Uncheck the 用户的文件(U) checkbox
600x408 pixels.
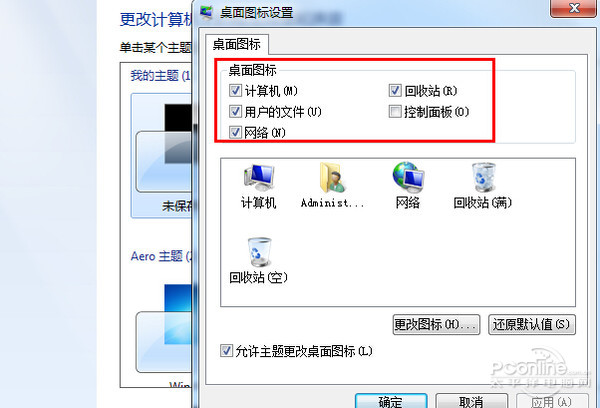pos(235,112)
